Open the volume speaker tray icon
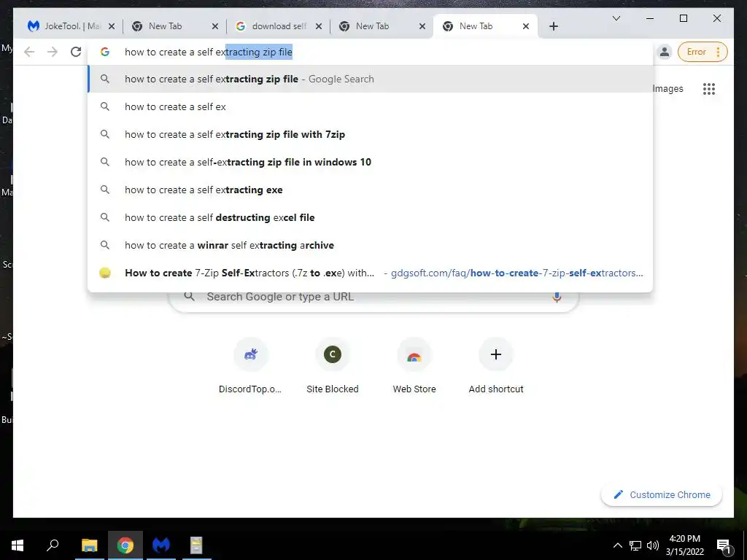The image size is (747, 560). click(x=653, y=545)
